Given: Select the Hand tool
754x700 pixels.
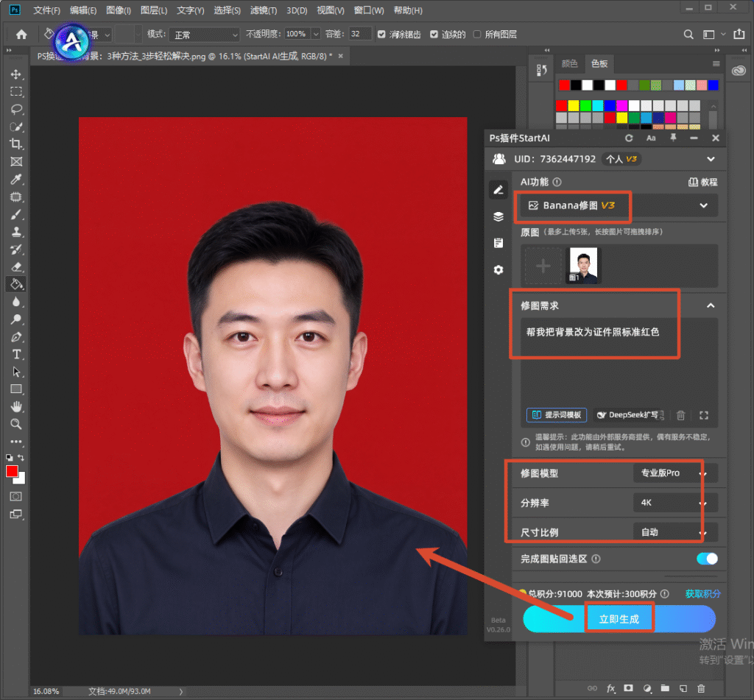Looking at the screenshot, I should tap(16, 407).
